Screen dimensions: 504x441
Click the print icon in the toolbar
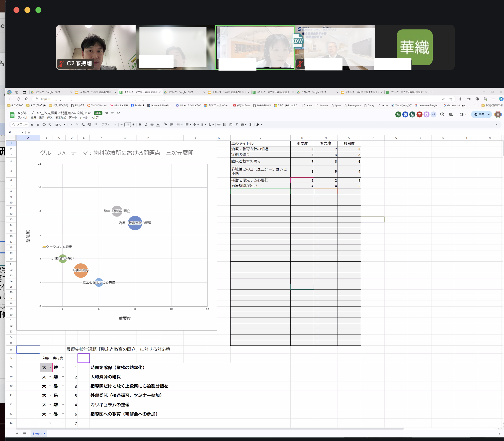point(44,125)
